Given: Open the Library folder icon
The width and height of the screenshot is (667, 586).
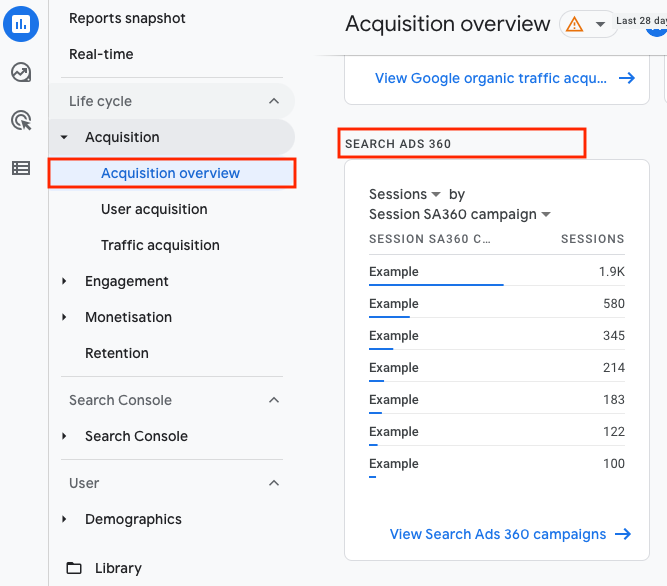Looking at the screenshot, I should click(x=74, y=568).
